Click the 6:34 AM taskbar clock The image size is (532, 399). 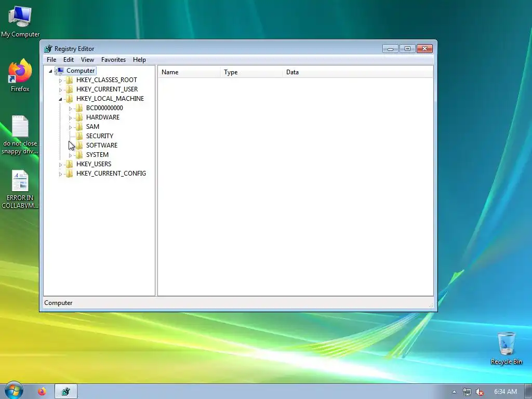506,392
